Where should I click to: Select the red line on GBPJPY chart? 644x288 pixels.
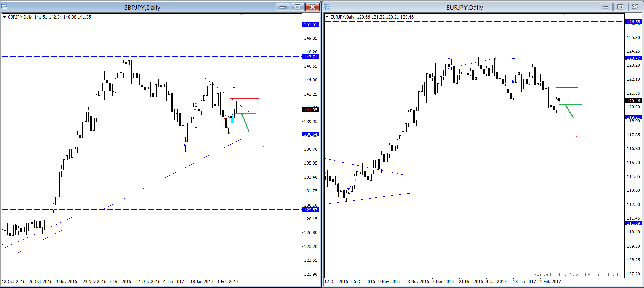tap(245, 99)
